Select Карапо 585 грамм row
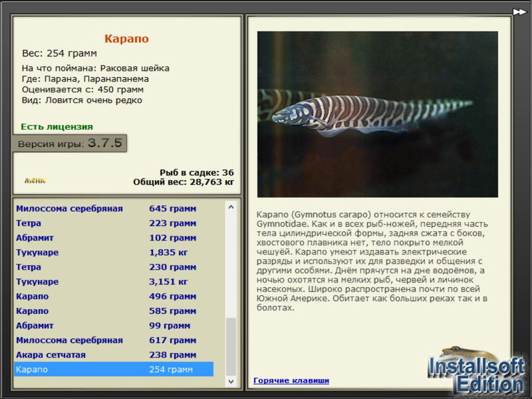The image size is (532, 399). click(114, 311)
